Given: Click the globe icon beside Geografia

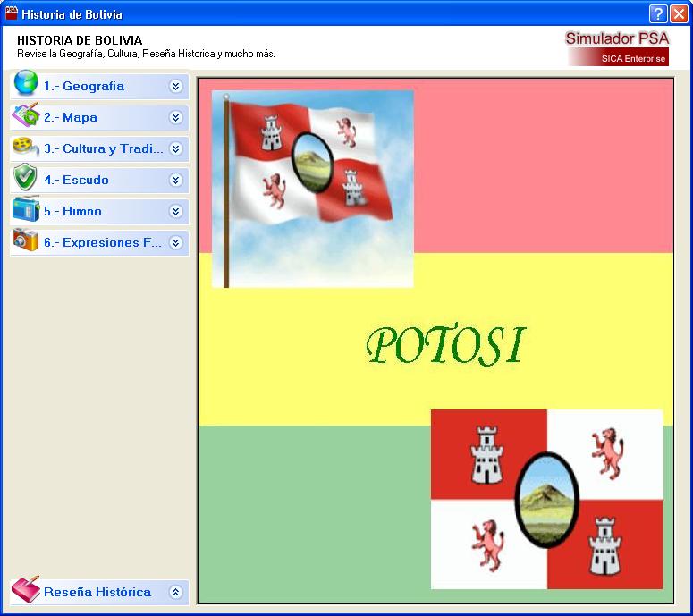Looking at the screenshot, I should [25, 86].
